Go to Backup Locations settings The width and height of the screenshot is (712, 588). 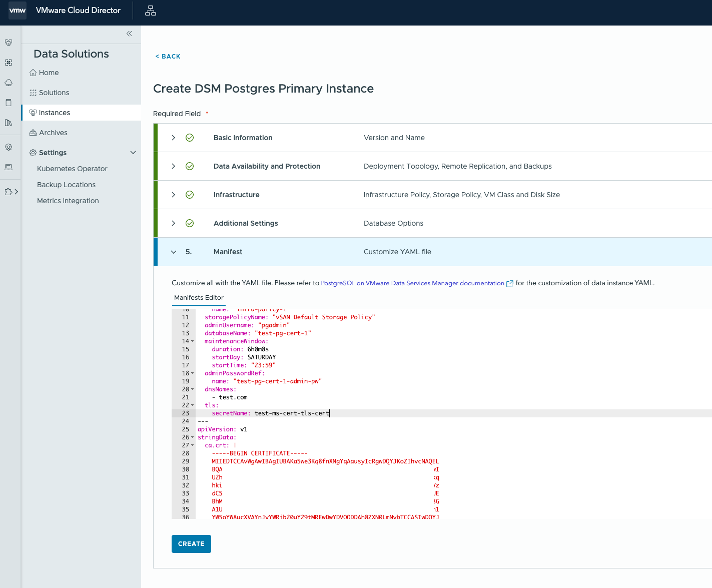66,185
